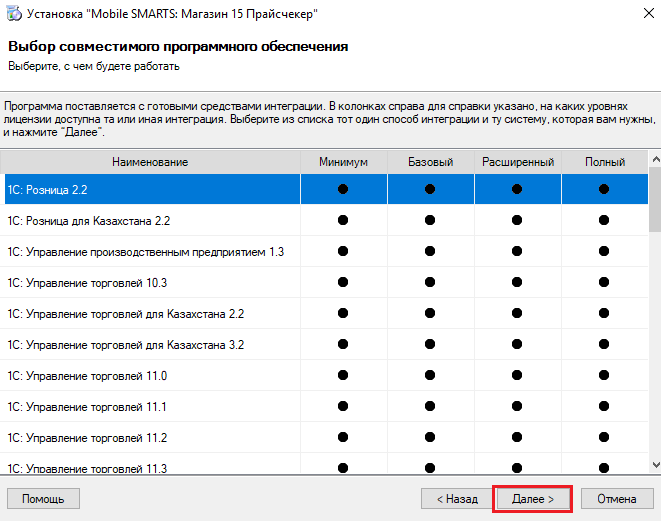Click subtitle Выберите, с чем будете работать
The height and width of the screenshot is (521, 661).
coord(94,67)
